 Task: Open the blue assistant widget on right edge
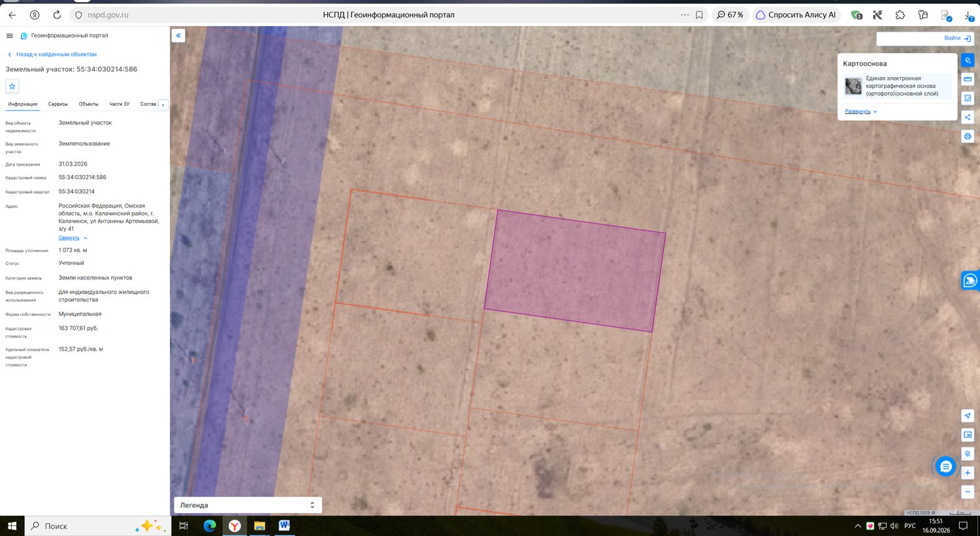click(x=970, y=280)
